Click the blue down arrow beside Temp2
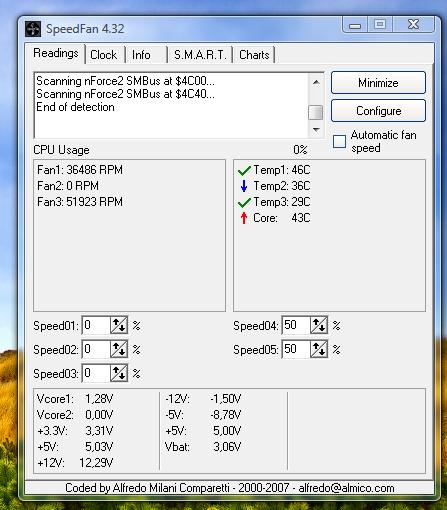The width and height of the screenshot is (447, 510). tap(244, 186)
